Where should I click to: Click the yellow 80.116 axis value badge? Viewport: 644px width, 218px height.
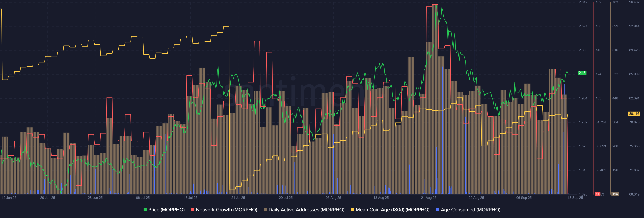(x=634, y=114)
